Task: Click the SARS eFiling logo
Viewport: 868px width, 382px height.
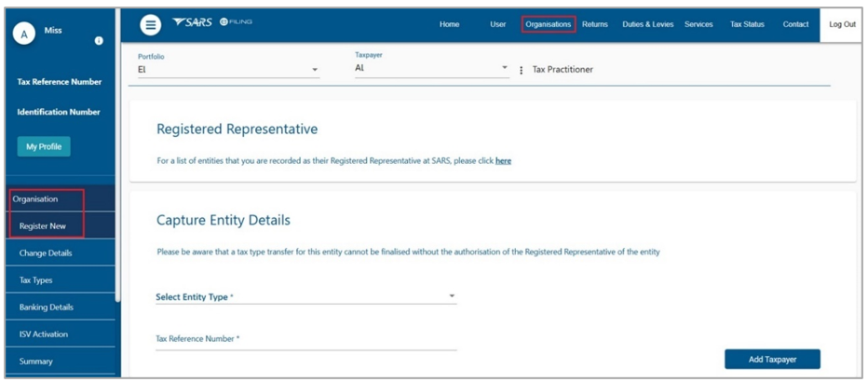Action: (x=212, y=22)
